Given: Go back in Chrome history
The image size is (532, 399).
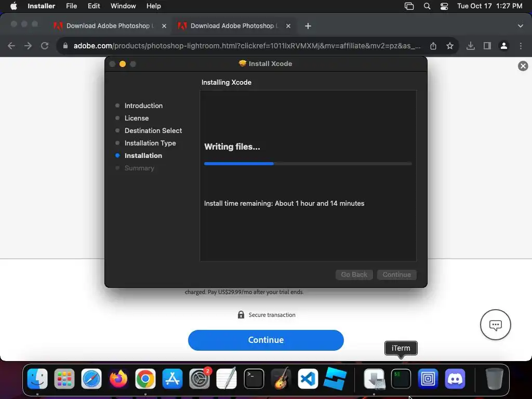Looking at the screenshot, I should click(11, 46).
